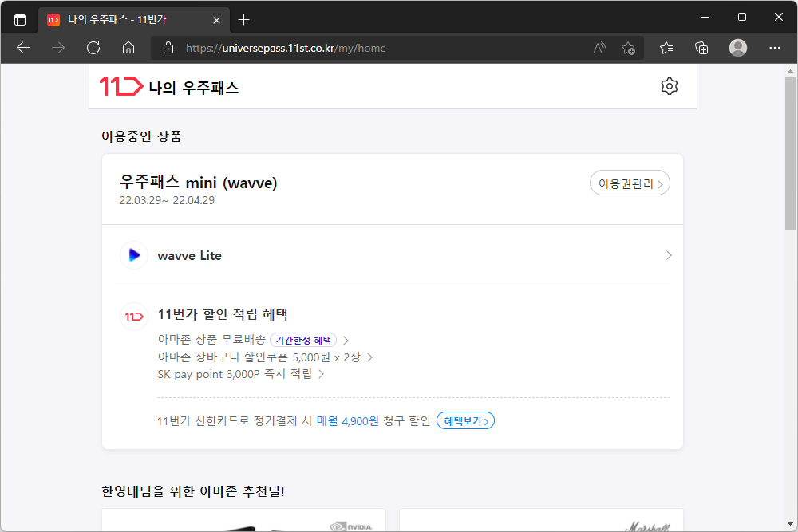This screenshot has height=532, width=798.
Task: Click the 이용중인 상품 section heading
Action: (x=141, y=136)
